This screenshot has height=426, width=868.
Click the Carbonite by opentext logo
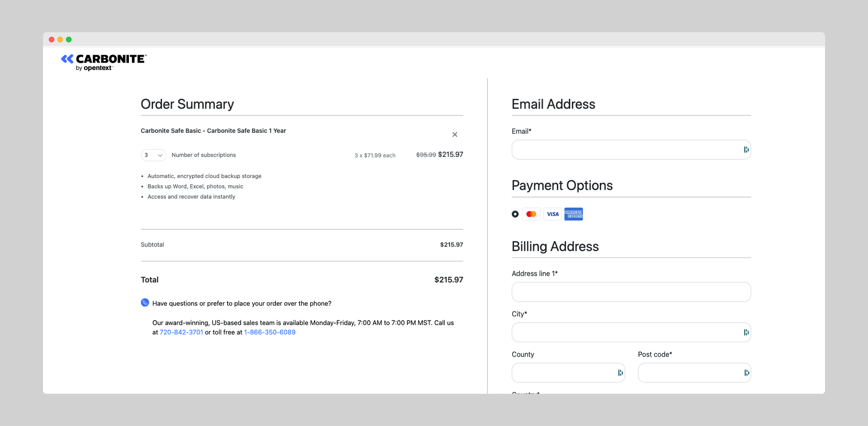(x=104, y=63)
